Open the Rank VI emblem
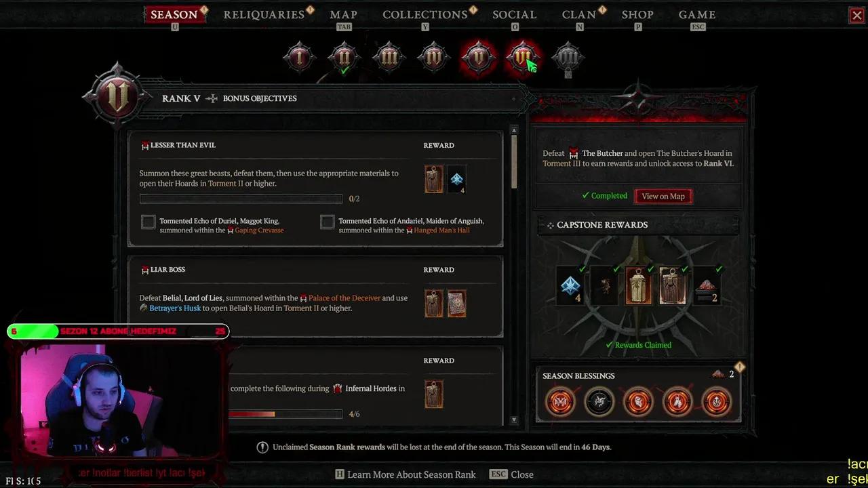Screen dimensions: 868x488 pyautogui.click(x=523, y=58)
